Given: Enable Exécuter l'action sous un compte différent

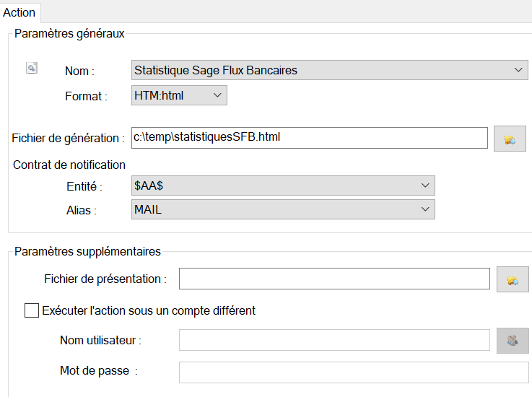Looking at the screenshot, I should 31,311.
